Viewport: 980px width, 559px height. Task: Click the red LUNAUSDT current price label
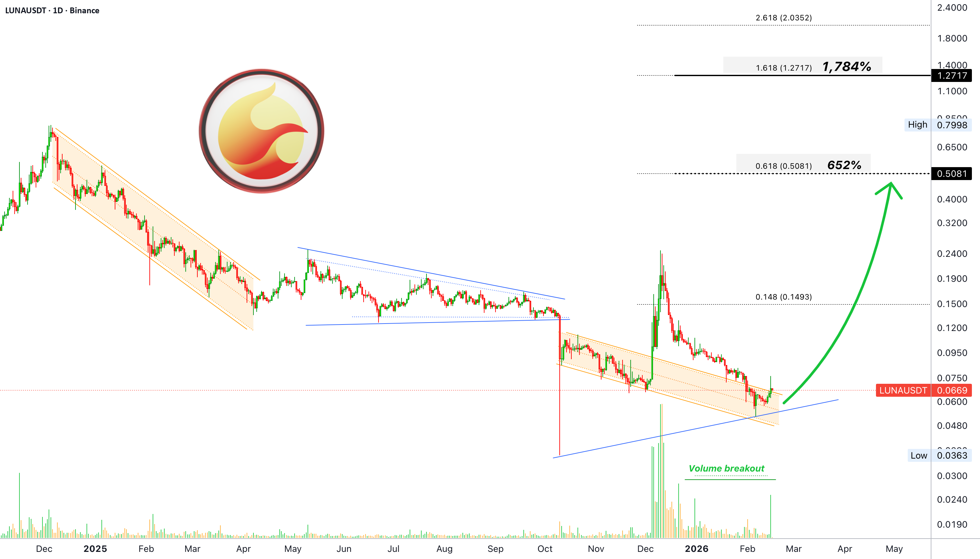(x=903, y=391)
